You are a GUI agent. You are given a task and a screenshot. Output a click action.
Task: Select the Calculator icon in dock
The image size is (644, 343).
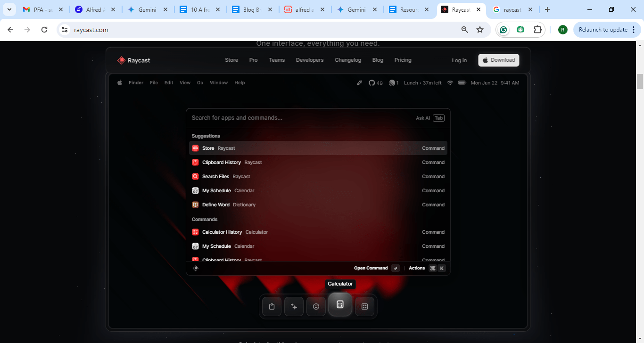click(x=340, y=304)
